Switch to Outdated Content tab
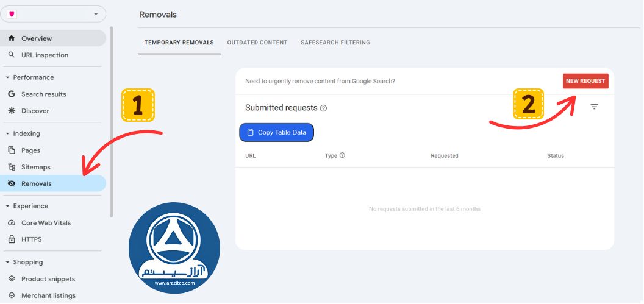This screenshot has height=304, width=644. pyautogui.click(x=257, y=43)
